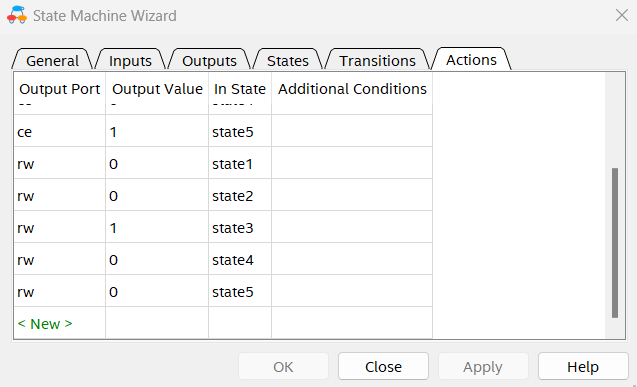This screenshot has width=637, height=387.
Task: Click the Close button
Action: tap(383, 366)
